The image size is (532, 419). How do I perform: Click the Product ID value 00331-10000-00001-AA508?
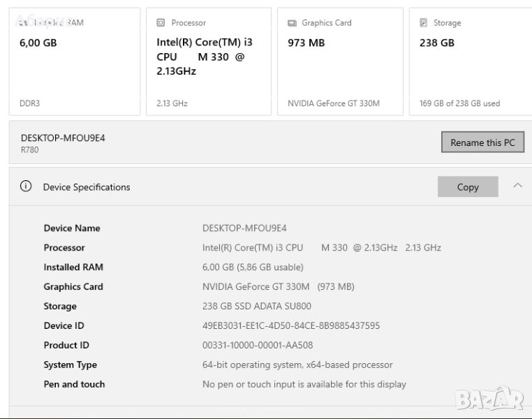[x=257, y=345]
